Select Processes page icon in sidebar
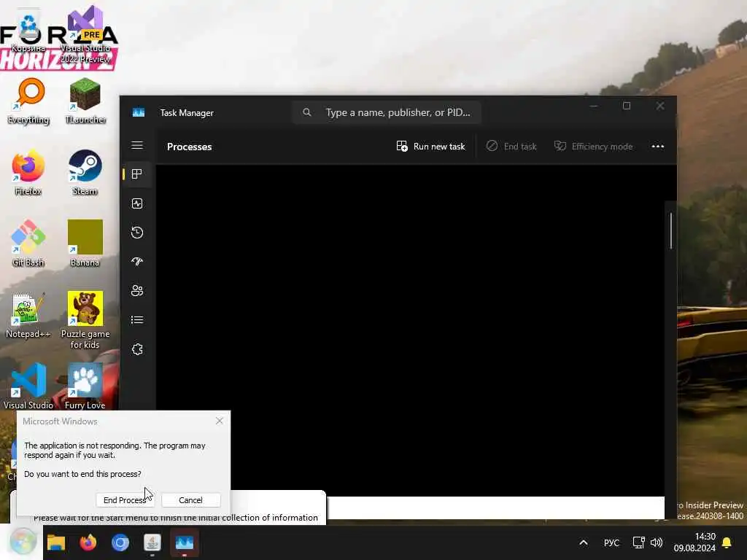This screenshot has height=560, width=747. pyautogui.click(x=137, y=174)
